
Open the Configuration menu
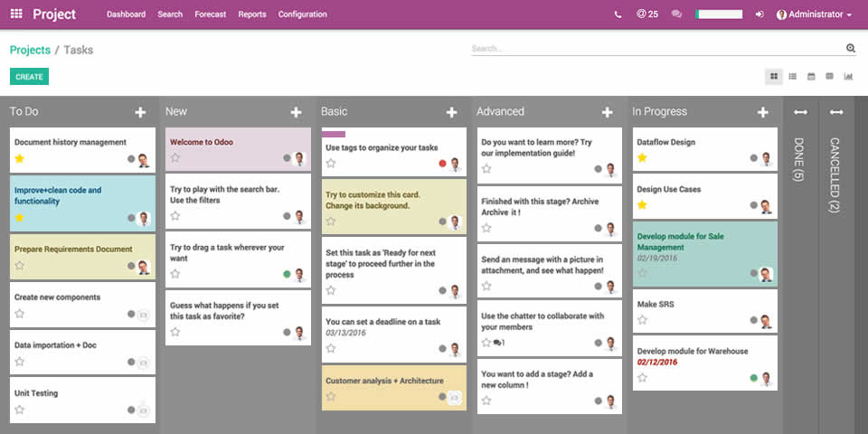tap(302, 14)
